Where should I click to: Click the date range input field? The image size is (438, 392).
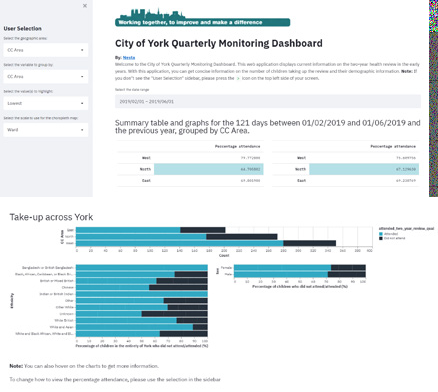(x=268, y=101)
